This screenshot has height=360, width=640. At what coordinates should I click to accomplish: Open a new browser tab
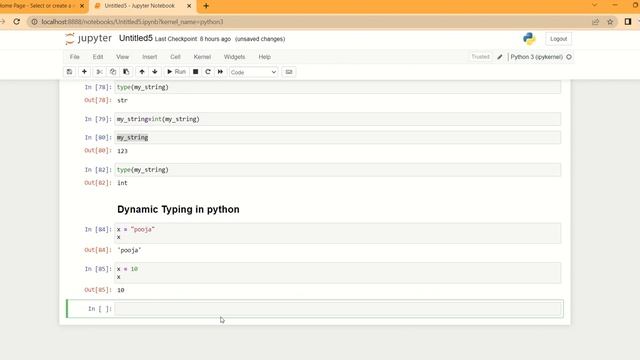(x=206, y=6)
